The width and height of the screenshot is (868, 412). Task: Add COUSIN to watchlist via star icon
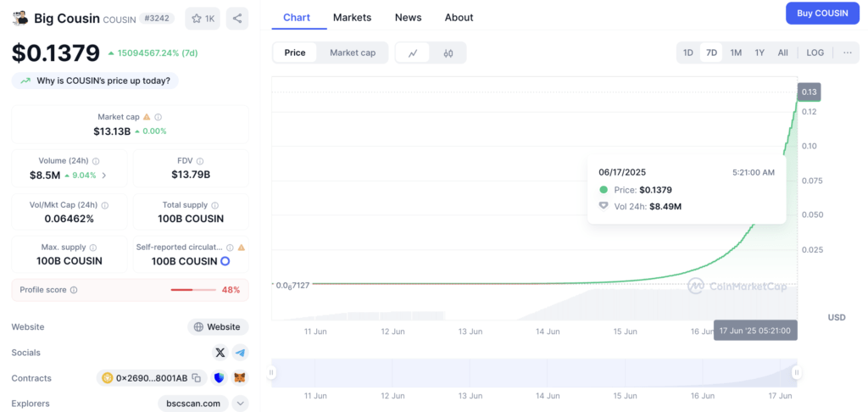pos(196,19)
